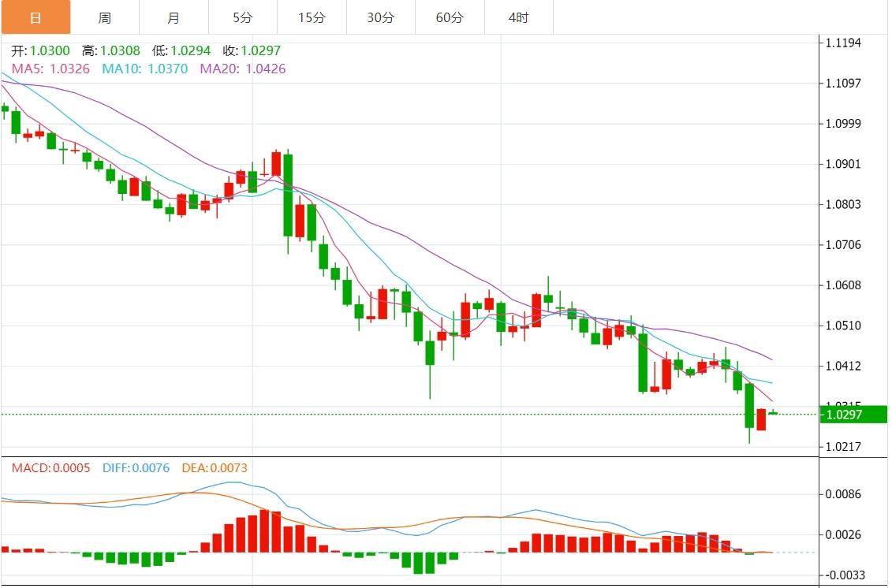This screenshot has height=588, width=892.
Task: Switch to the 4时 timeframe tab
Action: tap(518, 17)
